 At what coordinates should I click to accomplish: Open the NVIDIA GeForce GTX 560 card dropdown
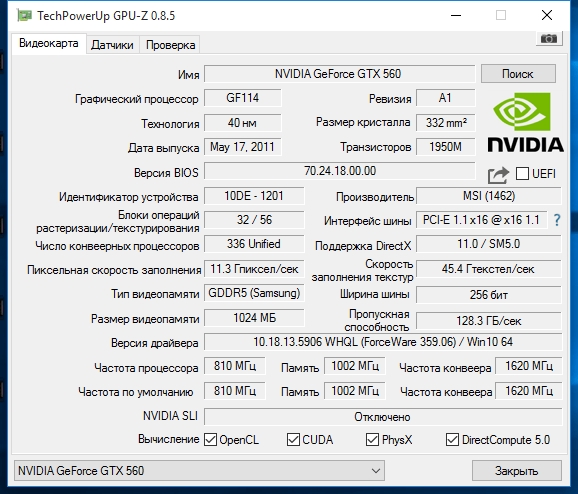point(199,470)
